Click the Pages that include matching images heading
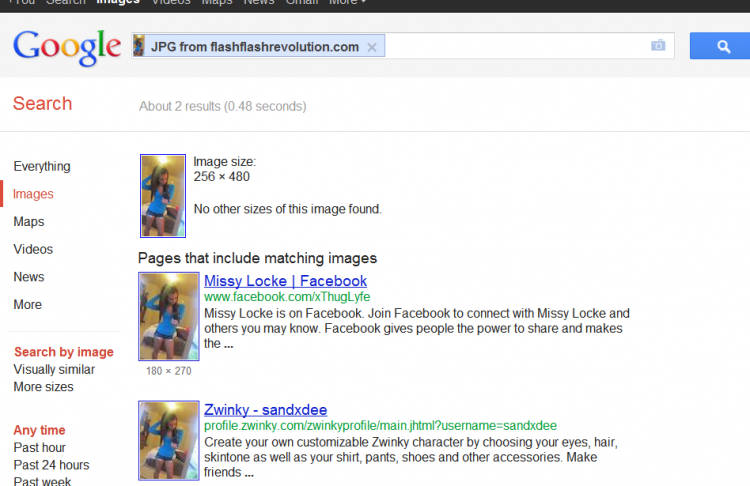The width and height of the screenshot is (750, 486). 257,258
